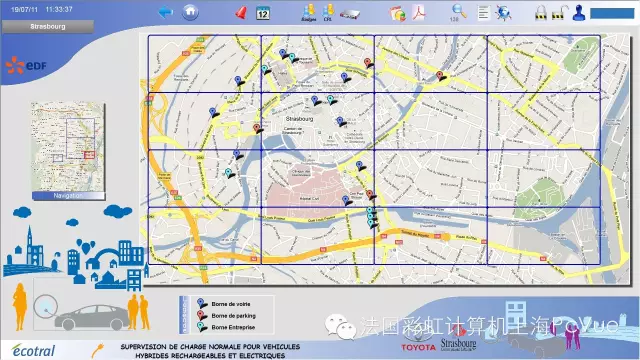
Task: Select cyan enterprise marker above Strasbourg label
Action: (331, 99)
